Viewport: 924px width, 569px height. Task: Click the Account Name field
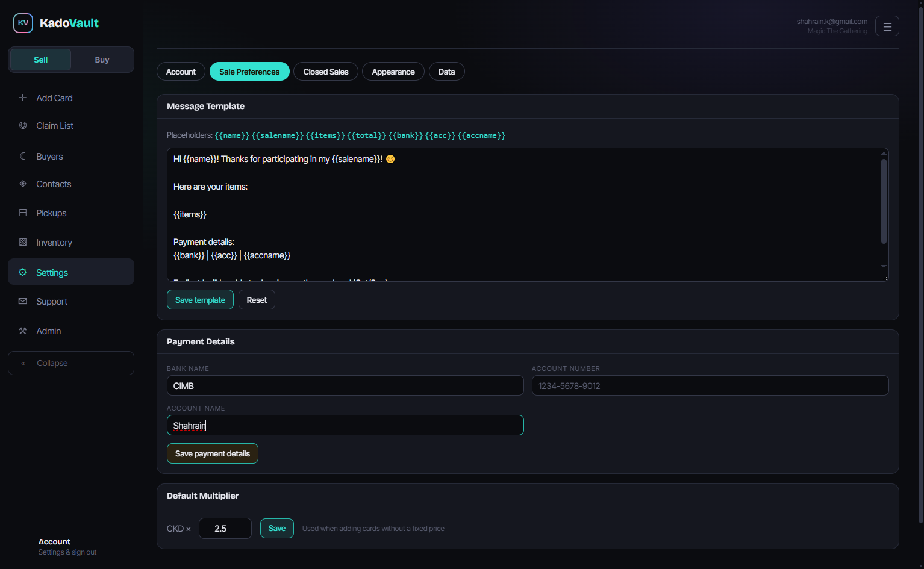345,425
